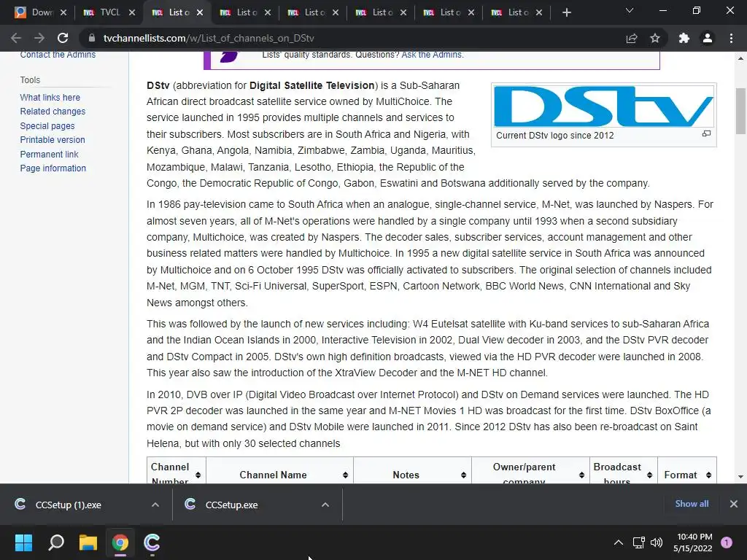Click the address bar URL
The height and width of the screenshot is (560, 747).
[x=209, y=38]
